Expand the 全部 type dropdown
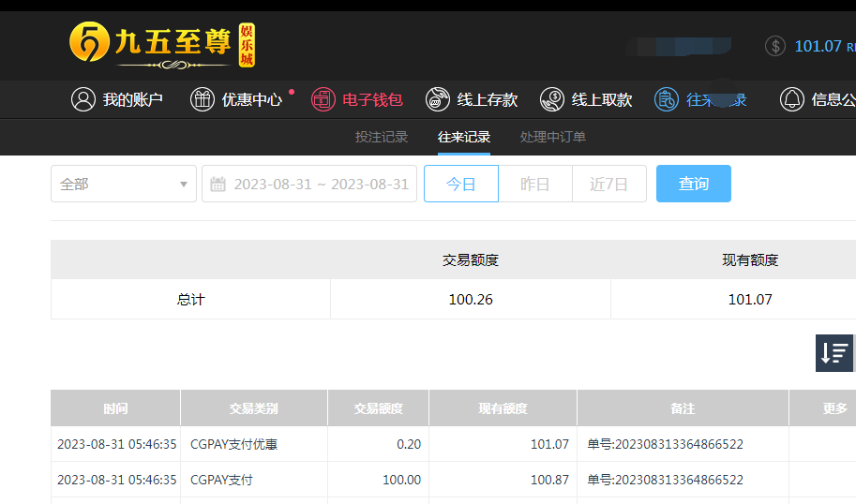Image resolution: width=856 pixels, height=504 pixels. pyautogui.click(x=124, y=184)
